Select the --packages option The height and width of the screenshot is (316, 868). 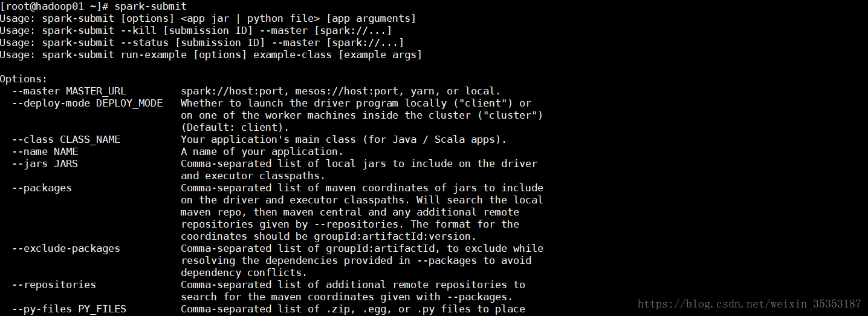pyautogui.click(x=42, y=188)
